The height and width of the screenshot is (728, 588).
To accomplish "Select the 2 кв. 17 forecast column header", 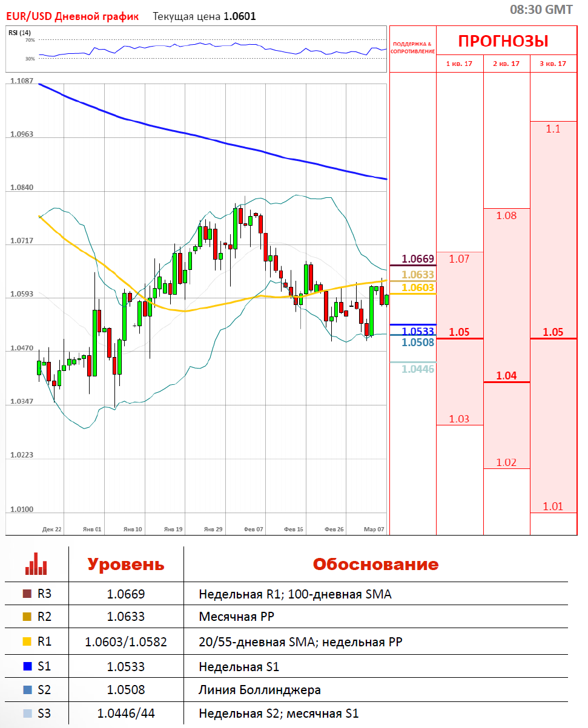I will tap(506, 64).
